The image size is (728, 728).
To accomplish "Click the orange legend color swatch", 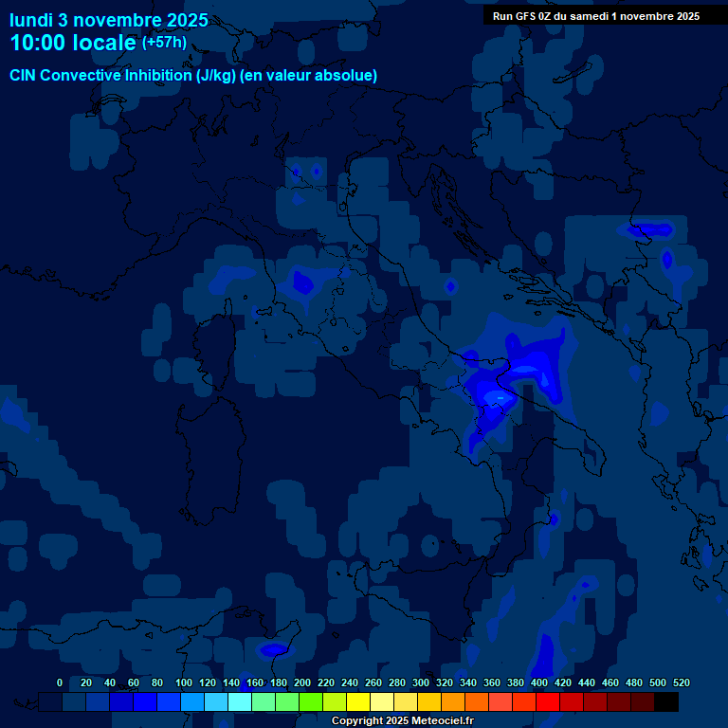I will (453, 702).
